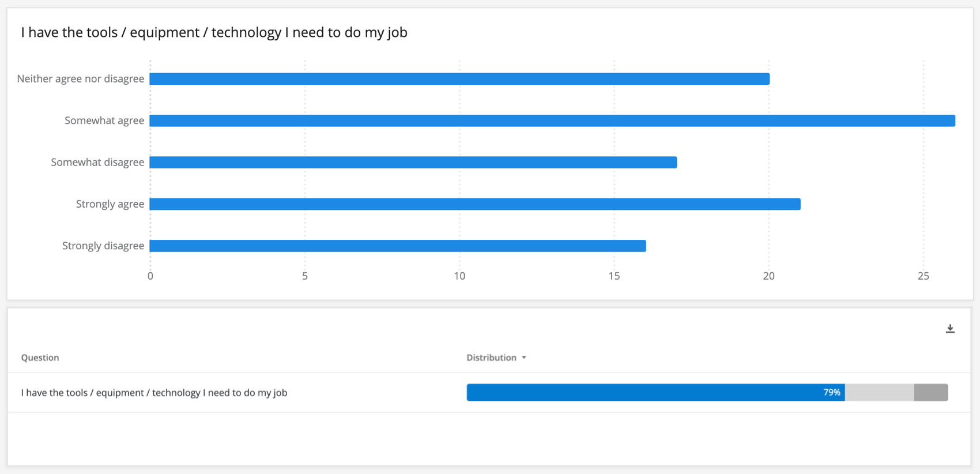Click the Distribution column sort arrow
Image resolution: width=980 pixels, height=474 pixels.
(524, 357)
